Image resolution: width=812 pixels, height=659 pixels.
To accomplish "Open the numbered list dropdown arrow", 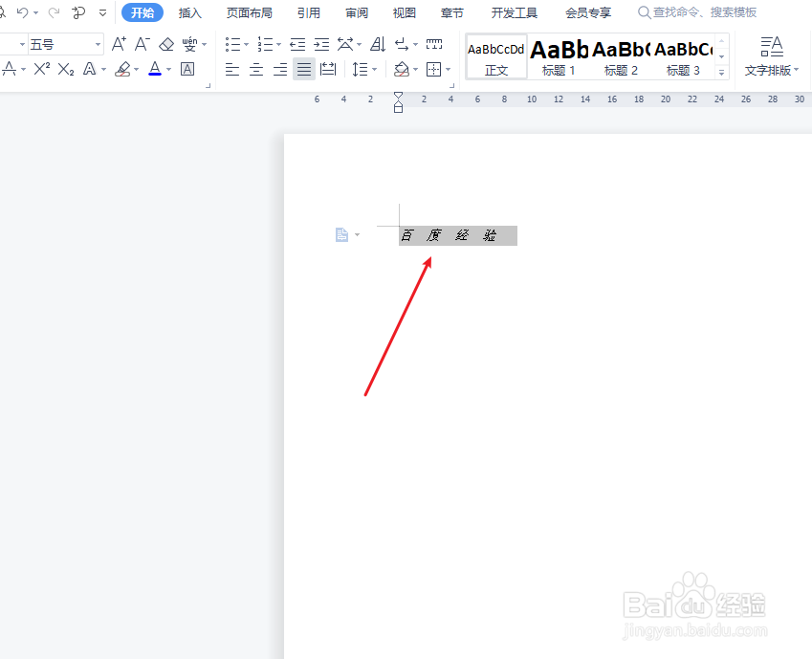I will pos(278,45).
